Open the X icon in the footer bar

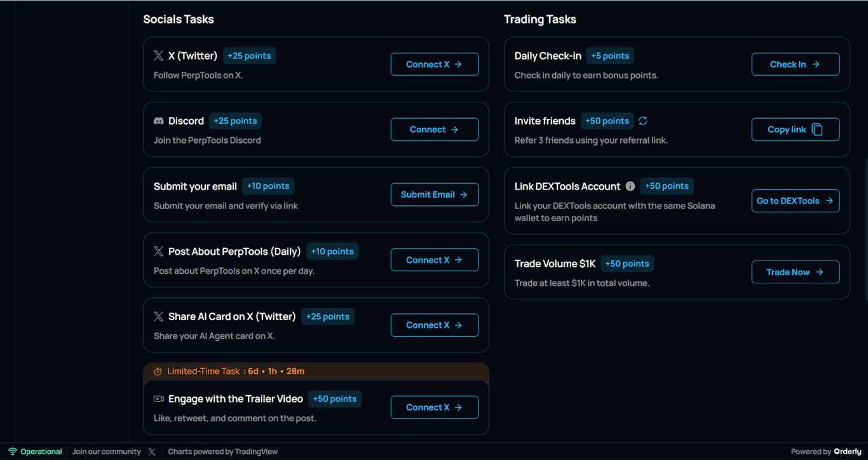coord(152,452)
